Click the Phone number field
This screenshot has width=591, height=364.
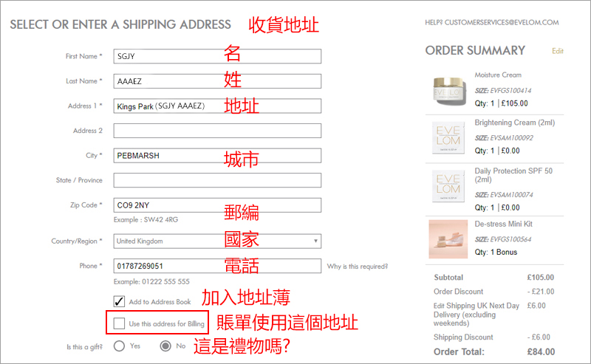(217, 266)
